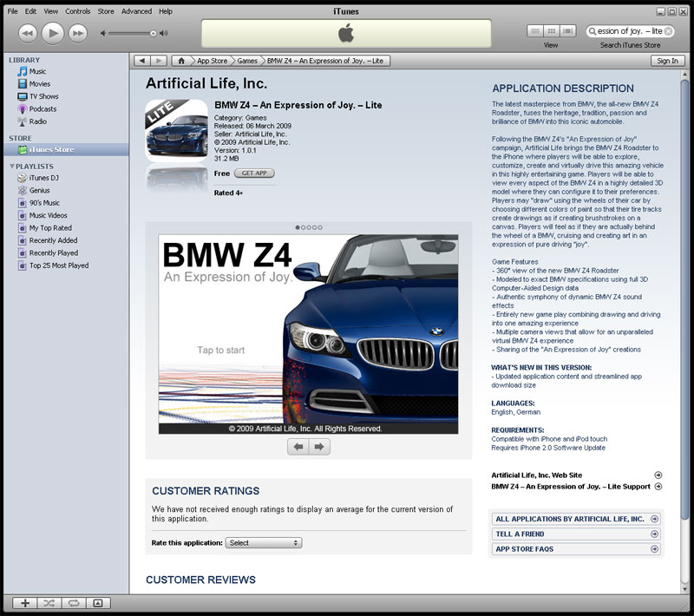Click the Sign In button
Image resolution: width=694 pixels, height=616 pixels.
click(667, 61)
